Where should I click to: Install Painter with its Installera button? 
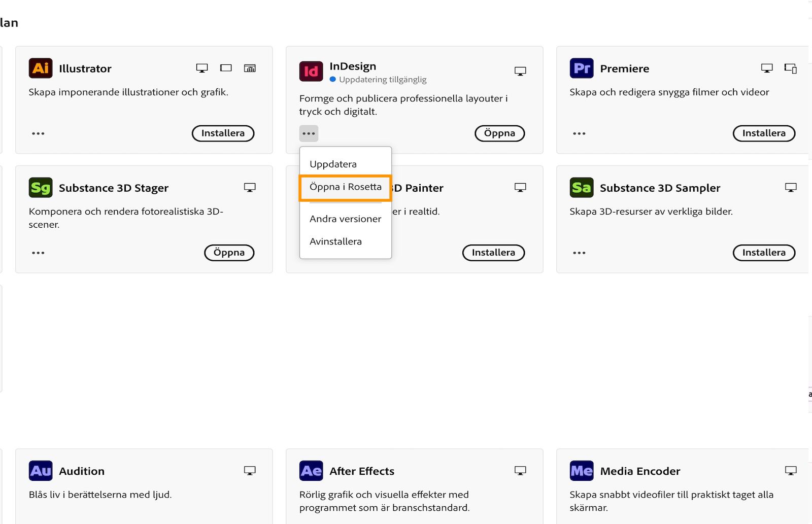point(493,253)
